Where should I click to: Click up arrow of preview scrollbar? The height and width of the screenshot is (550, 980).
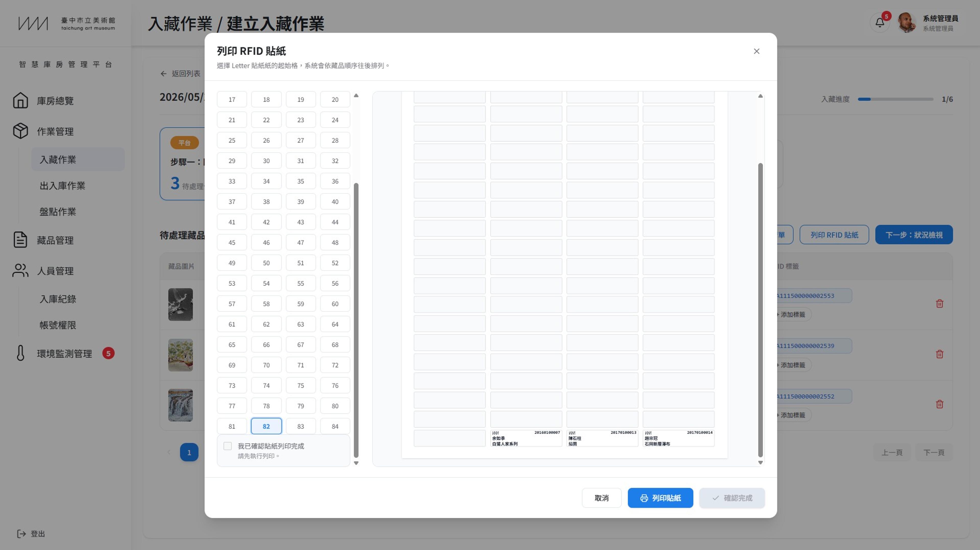click(x=760, y=96)
